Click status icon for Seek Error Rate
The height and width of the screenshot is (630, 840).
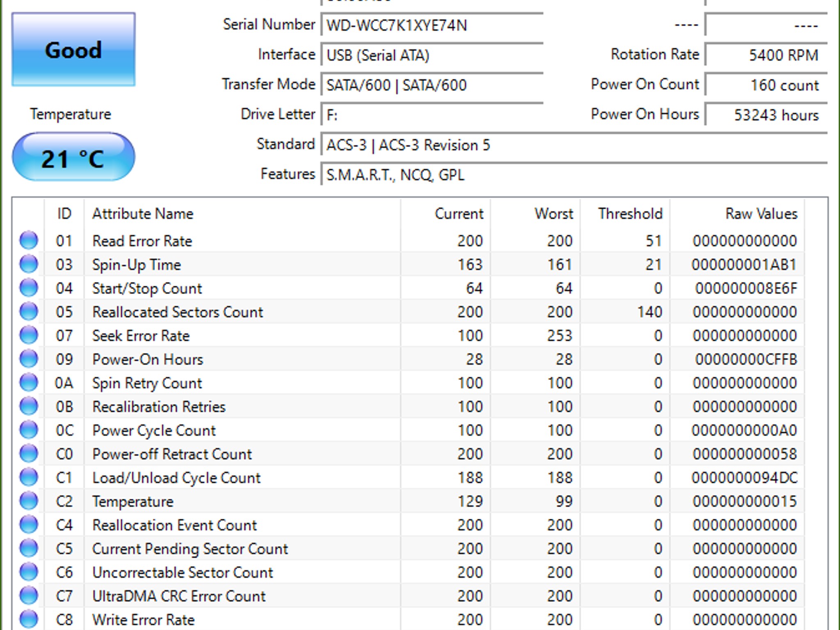29,336
